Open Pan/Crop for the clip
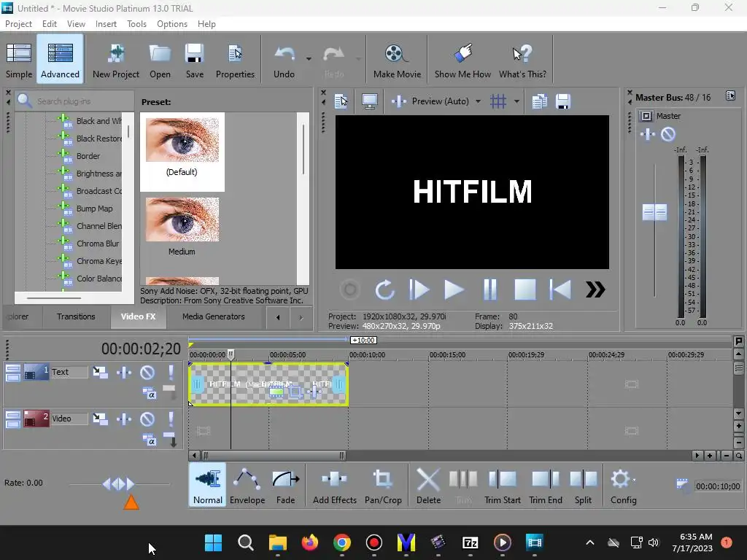The image size is (747, 560). pos(383,486)
